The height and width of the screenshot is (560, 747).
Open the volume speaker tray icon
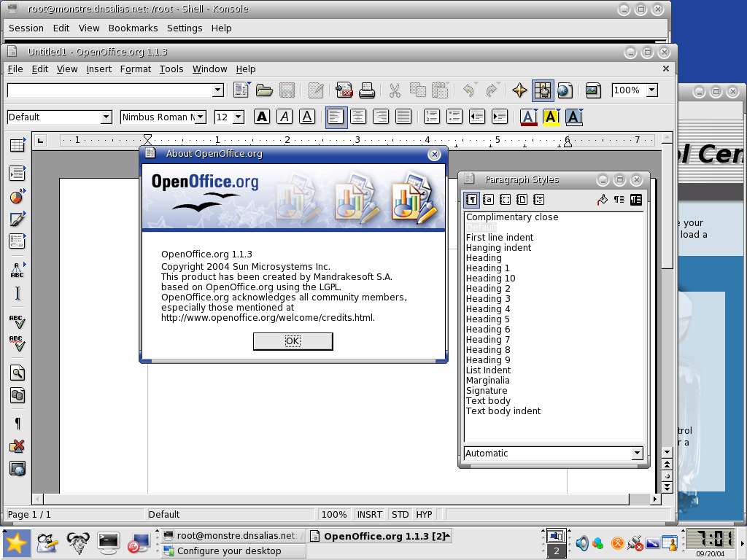pos(581,543)
